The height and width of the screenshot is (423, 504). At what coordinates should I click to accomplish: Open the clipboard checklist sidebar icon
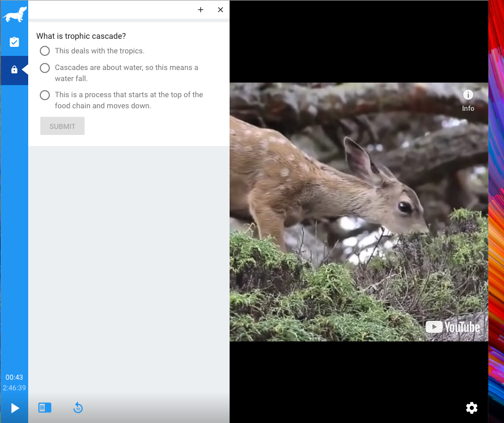[x=14, y=42]
